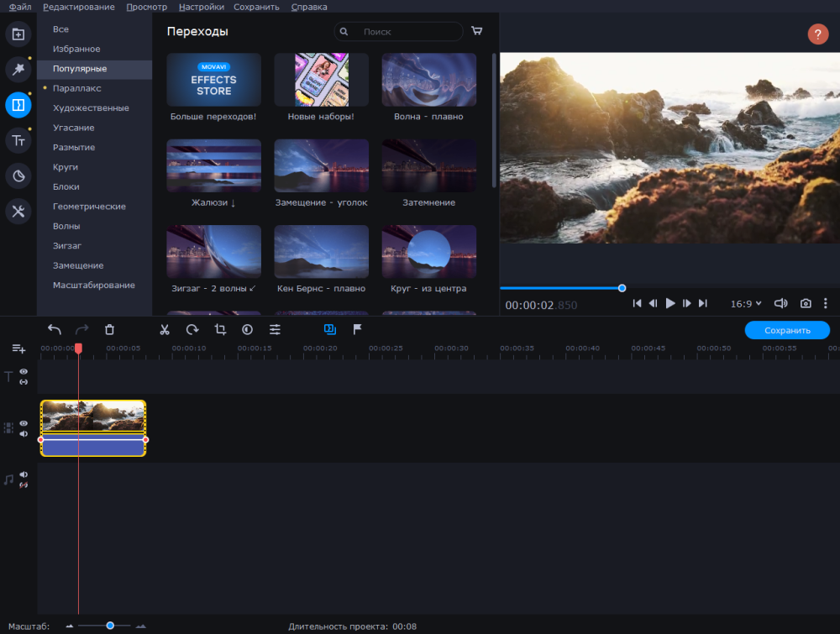Open the three-dot player options menu
This screenshot has height=634, width=840.
pos(825,303)
